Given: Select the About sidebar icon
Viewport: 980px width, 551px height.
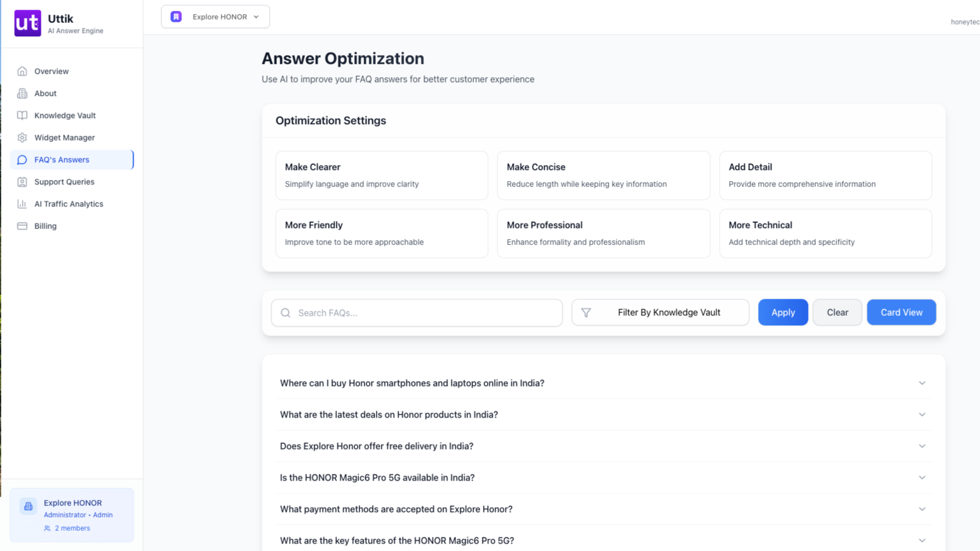Looking at the screenshot, I should tap(22, 93).
